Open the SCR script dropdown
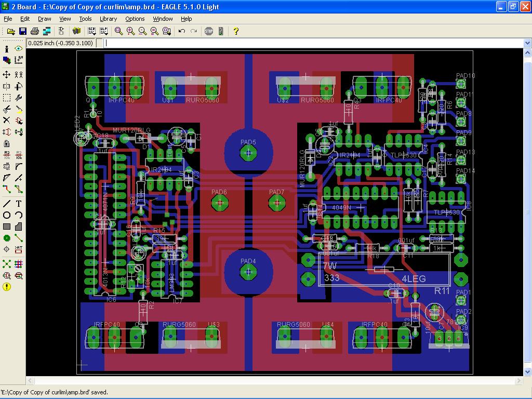The width and height of the screenshot is (532, 399). click(x=91, y=32)
